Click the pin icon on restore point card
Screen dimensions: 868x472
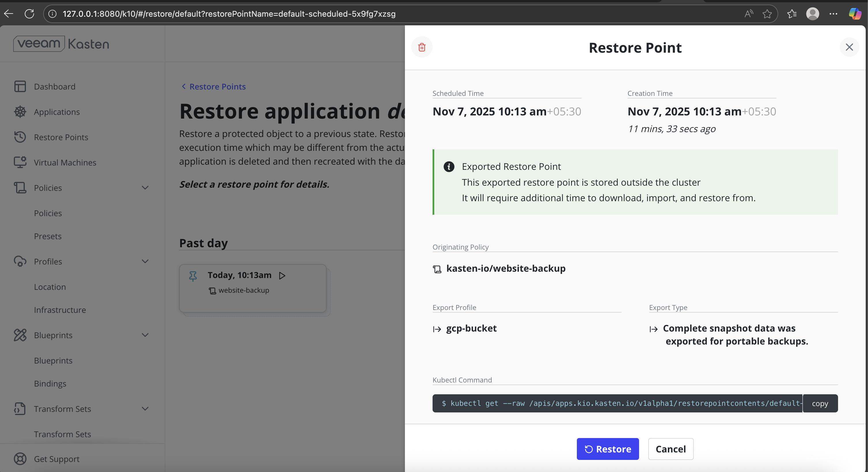click(x=193, y=276)
